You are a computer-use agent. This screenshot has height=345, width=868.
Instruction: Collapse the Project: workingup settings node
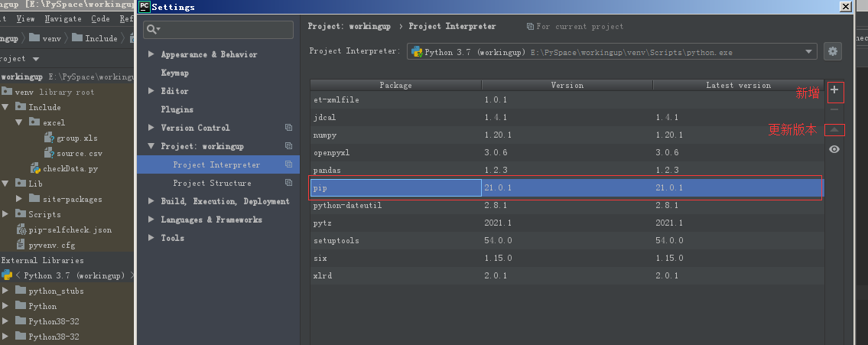click(151, 146)
